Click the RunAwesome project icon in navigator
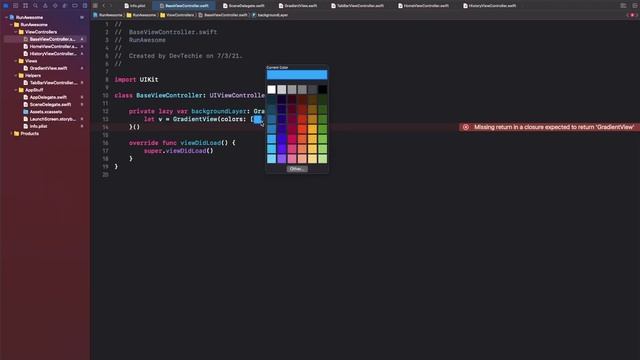Screen dimensions: 640x360 pos(12,18)
